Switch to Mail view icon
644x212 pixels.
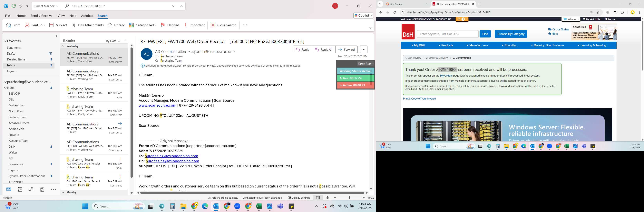point(9,189)
